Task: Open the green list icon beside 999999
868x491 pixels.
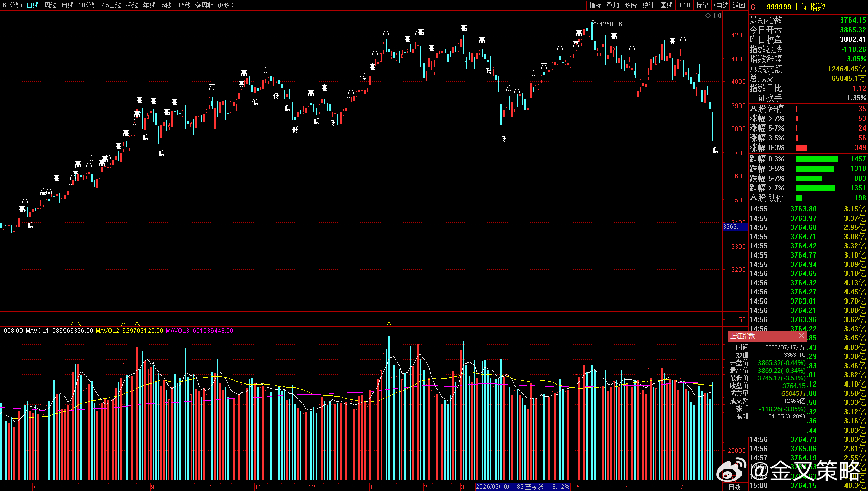Action: (x=761, y=7)
